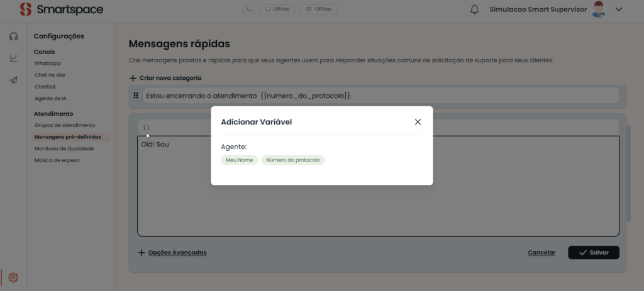
Task: Click the Salvar button
Action: [x=593, y=252]
